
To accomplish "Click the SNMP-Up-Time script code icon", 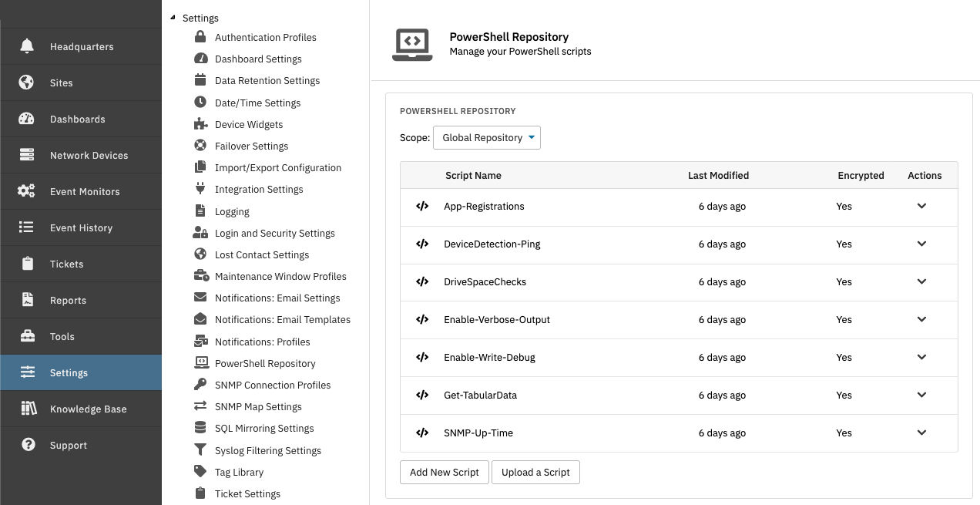I will (x=422, y=433).
